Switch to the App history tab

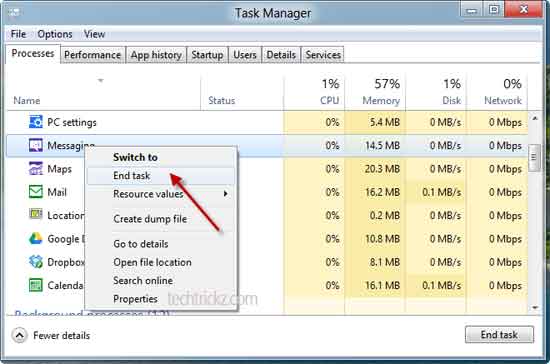pyautogui.click(x=156, y=55)
